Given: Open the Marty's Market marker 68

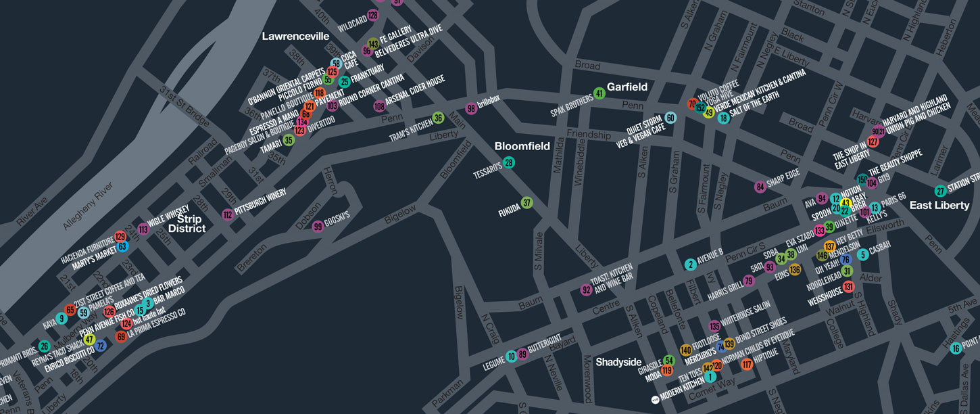Looking at the screenshot, I should (122, 246).
